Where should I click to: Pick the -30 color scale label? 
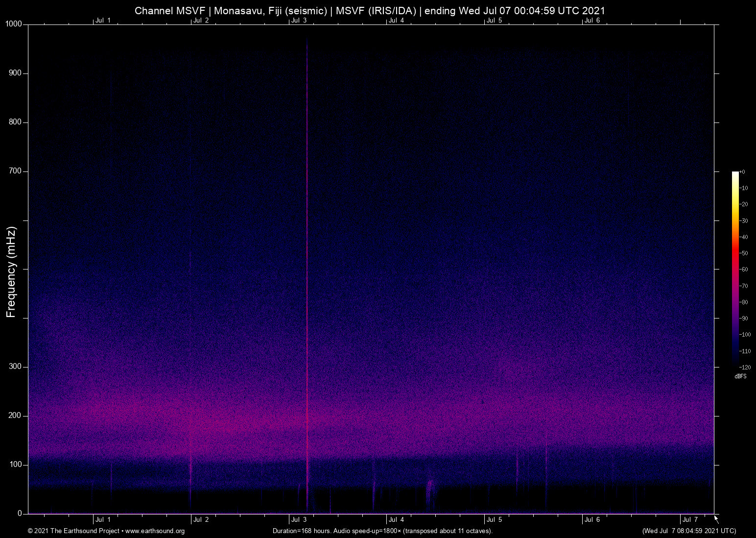[x=743, y=221]
